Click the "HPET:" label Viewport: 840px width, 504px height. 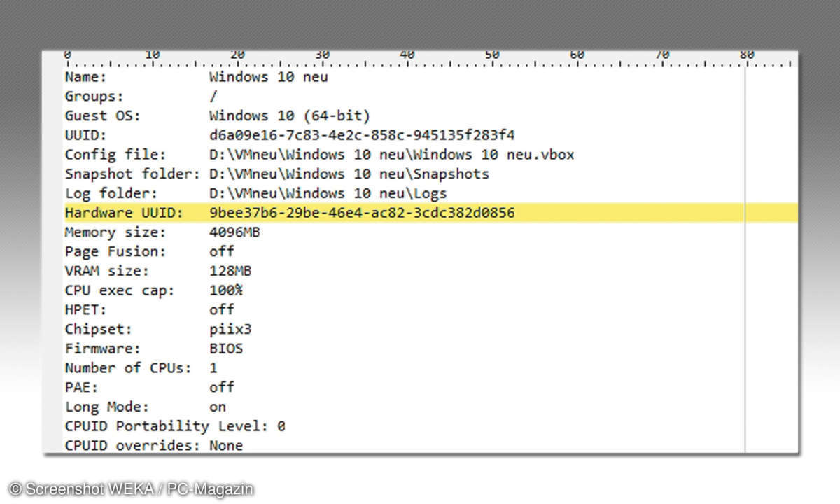pyautogui.click(x=86, y=309)
